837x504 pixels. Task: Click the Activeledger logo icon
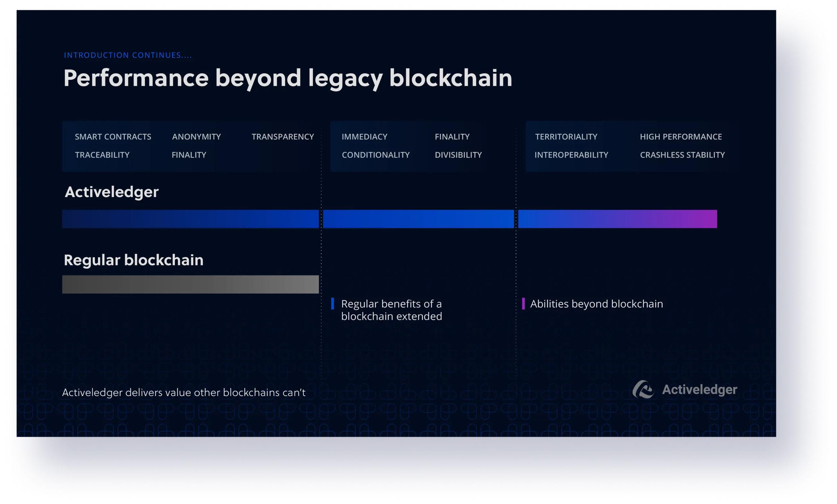pyautogui.click(x=643, y=389)
